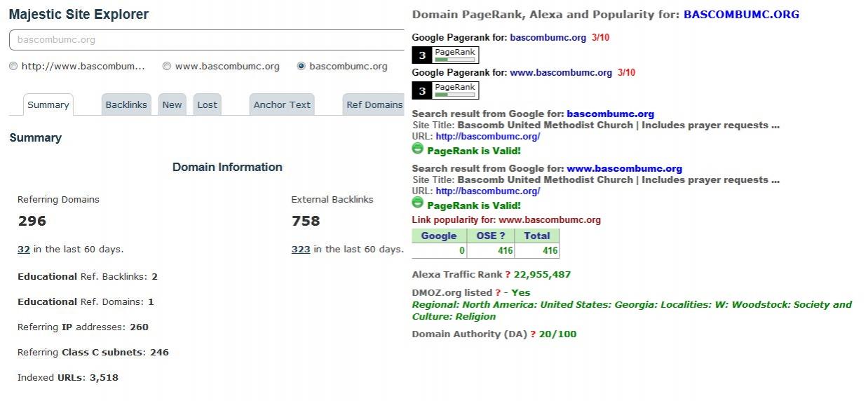Viewport: 868px width, 401px height.
Task: Click the DMOZ category Regional: North America text
Action: pos(632,311)
